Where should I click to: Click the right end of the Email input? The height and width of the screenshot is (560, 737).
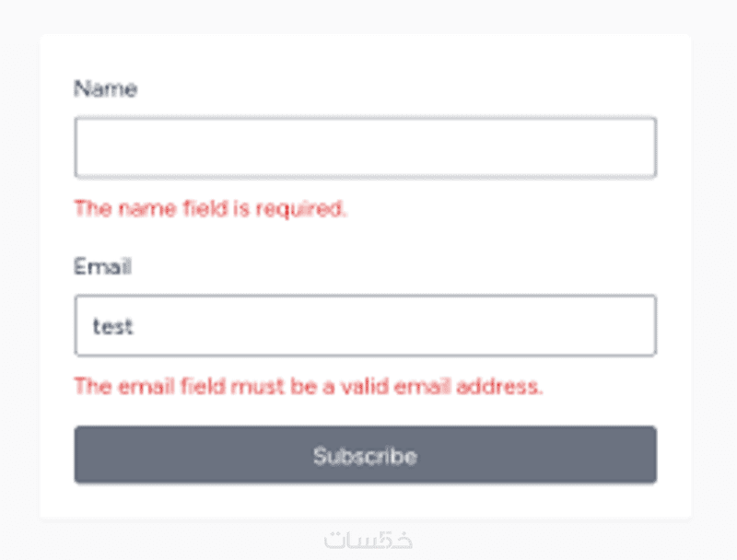640,325
